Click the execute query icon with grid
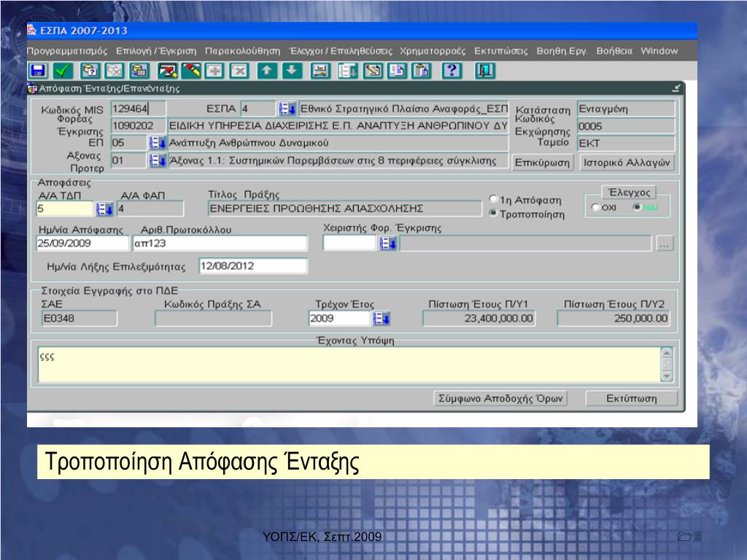The width and height of the screenshot is (747, 560). tap(139, 71)
